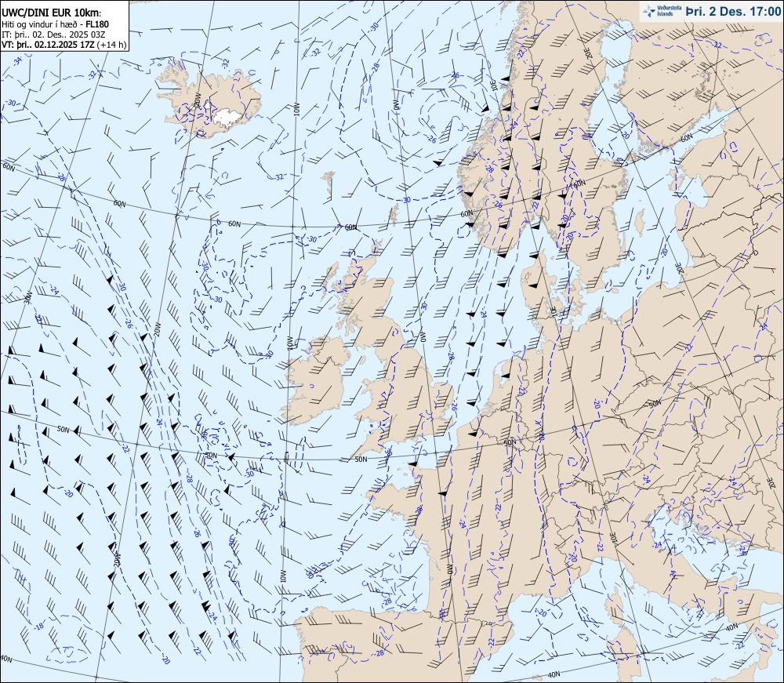Viewport: 784px width, 683px height.
Task: Click the Veðurstofa Íslands logo
Action: point(660,11)
